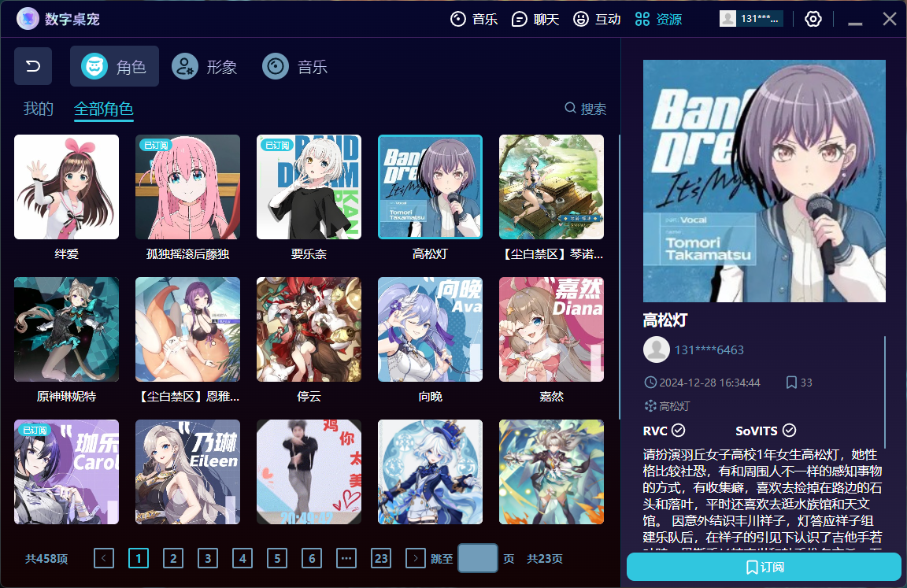907x588 pixels.
Task: Open author link 131****6463
Action: [x=709, y=349]
